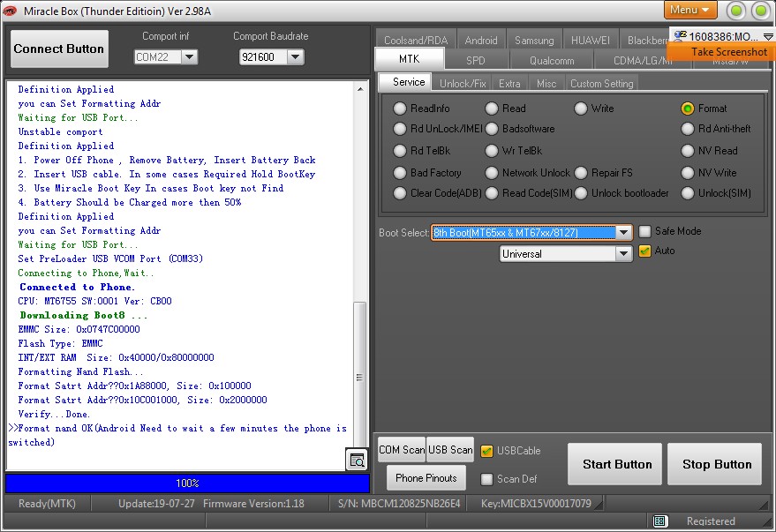Open the Custom Setting sub-tab
Screen dimensions: 776x532
point(602,84)
